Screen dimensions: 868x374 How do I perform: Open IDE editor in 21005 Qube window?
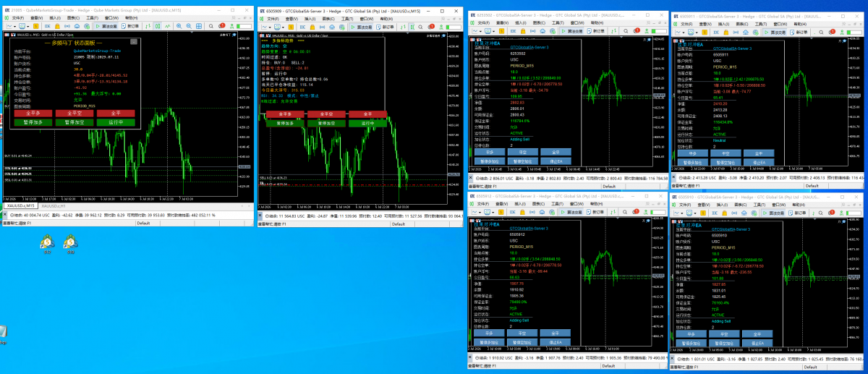(x=47, y=26)
